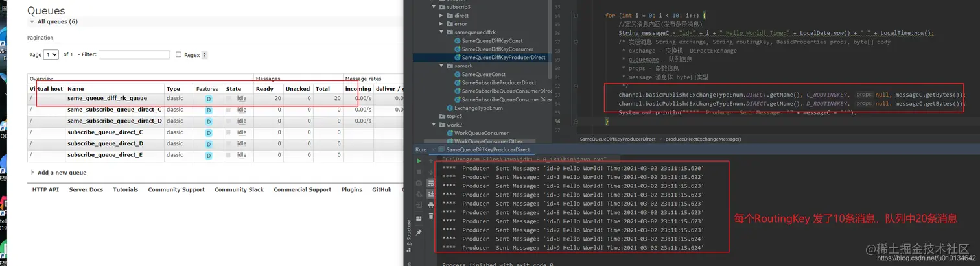Click code line 66 closing brace

point(607,121)
